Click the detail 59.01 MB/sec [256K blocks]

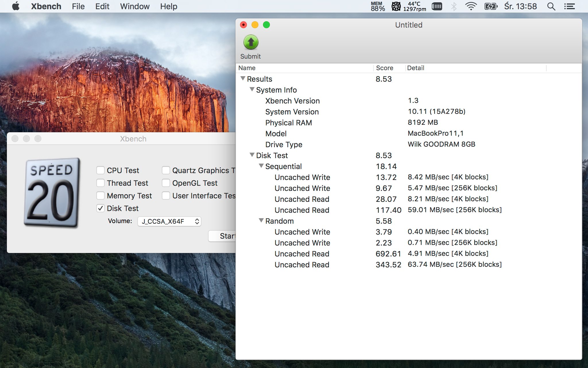(x=455, y=210)
